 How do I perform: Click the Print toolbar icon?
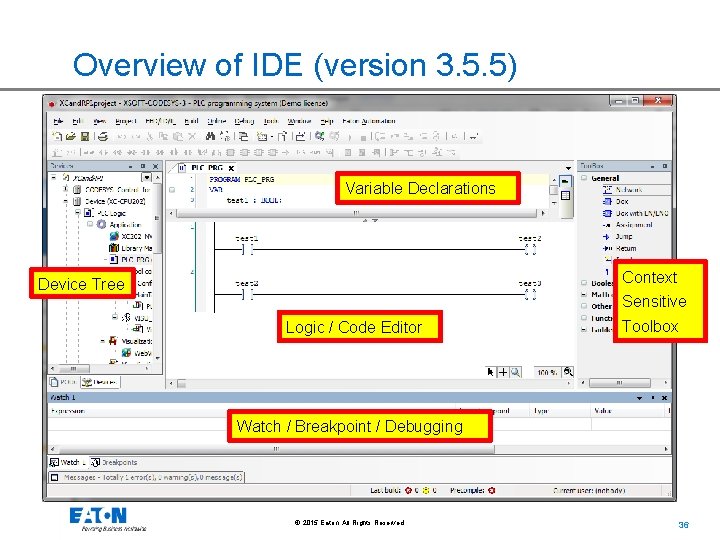103,136
